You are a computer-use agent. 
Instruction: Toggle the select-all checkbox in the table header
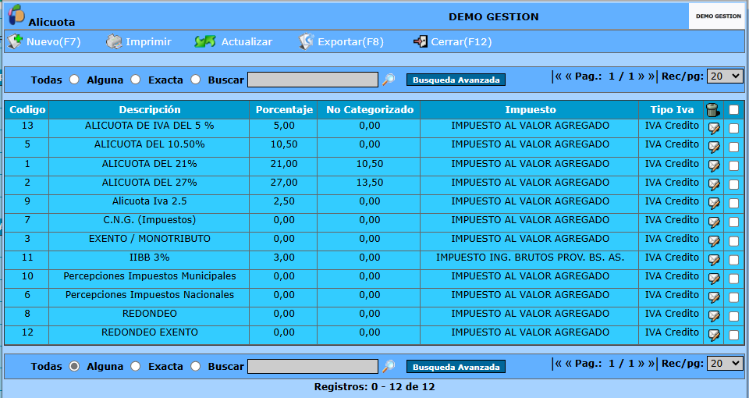pyautogui.click(x=734, y=110)
